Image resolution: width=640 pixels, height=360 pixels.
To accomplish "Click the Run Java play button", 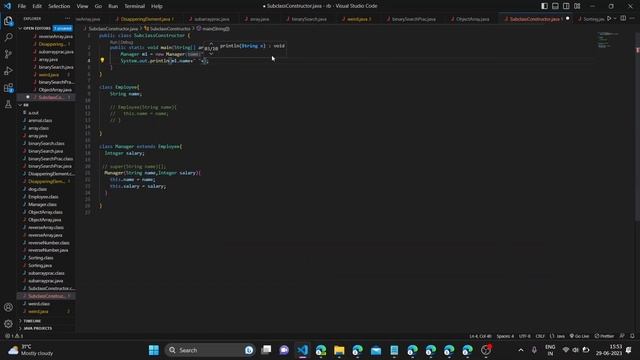I will pos(609,18).
